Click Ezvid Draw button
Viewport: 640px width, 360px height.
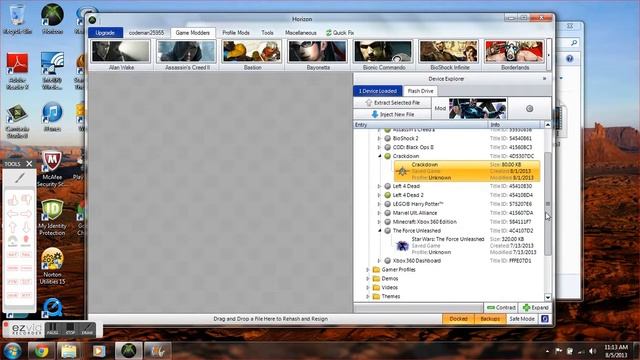coord(87,329)
